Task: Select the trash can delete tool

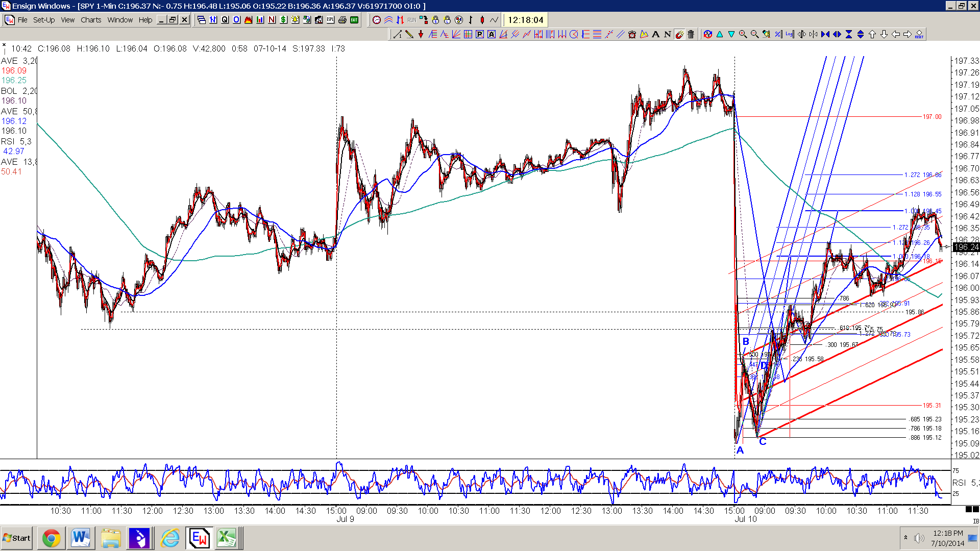Action: click(691, 34)
